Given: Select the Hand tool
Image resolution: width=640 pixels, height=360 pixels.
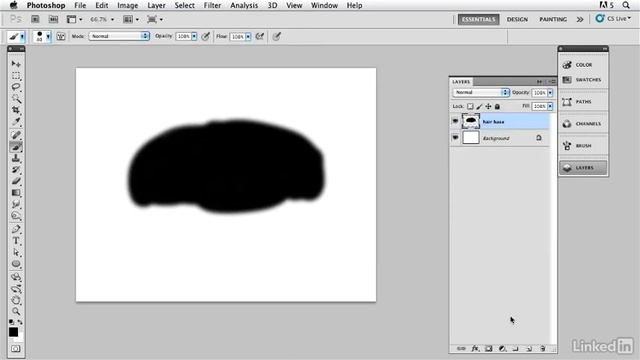Looking at the screenshot, I should pos(16,300).
